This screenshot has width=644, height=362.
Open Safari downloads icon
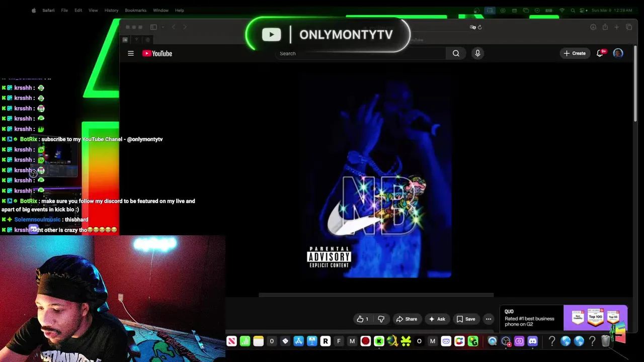[x=593, y=27]
